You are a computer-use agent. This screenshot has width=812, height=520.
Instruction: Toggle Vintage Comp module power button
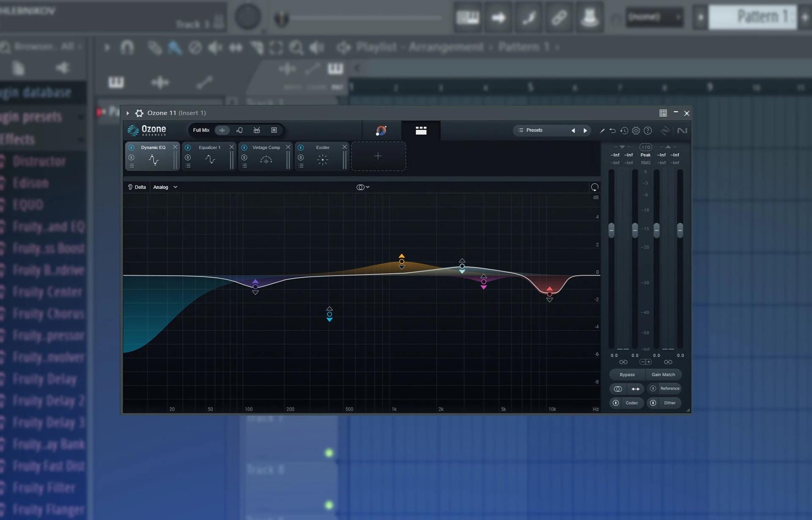coord(244,148)
